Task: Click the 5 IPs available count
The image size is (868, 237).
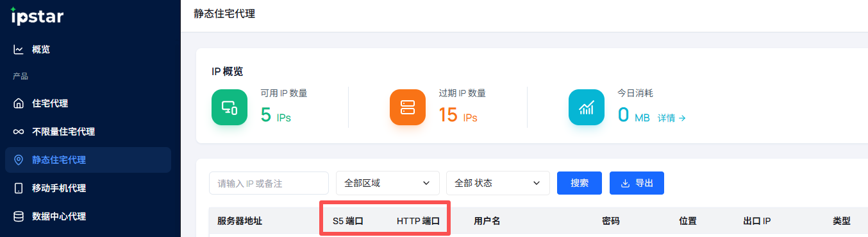Action: coord(276,115)
